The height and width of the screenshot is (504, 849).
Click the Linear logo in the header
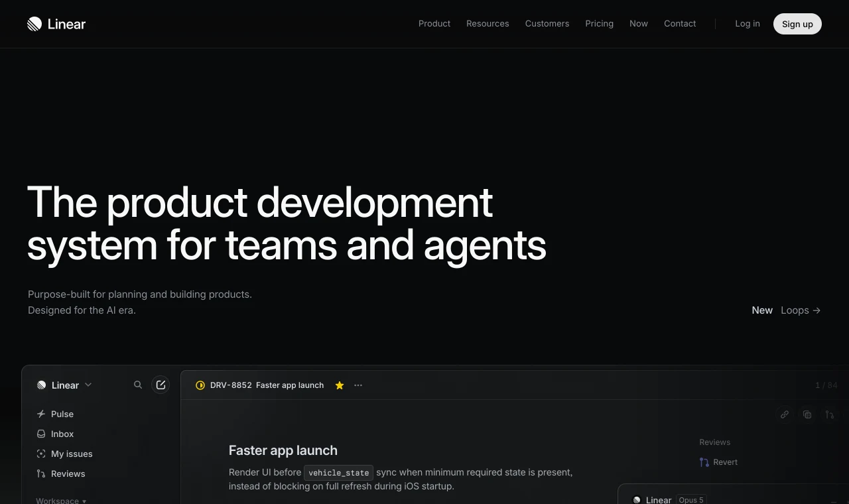pyautogui.click(x=56, y=24)
